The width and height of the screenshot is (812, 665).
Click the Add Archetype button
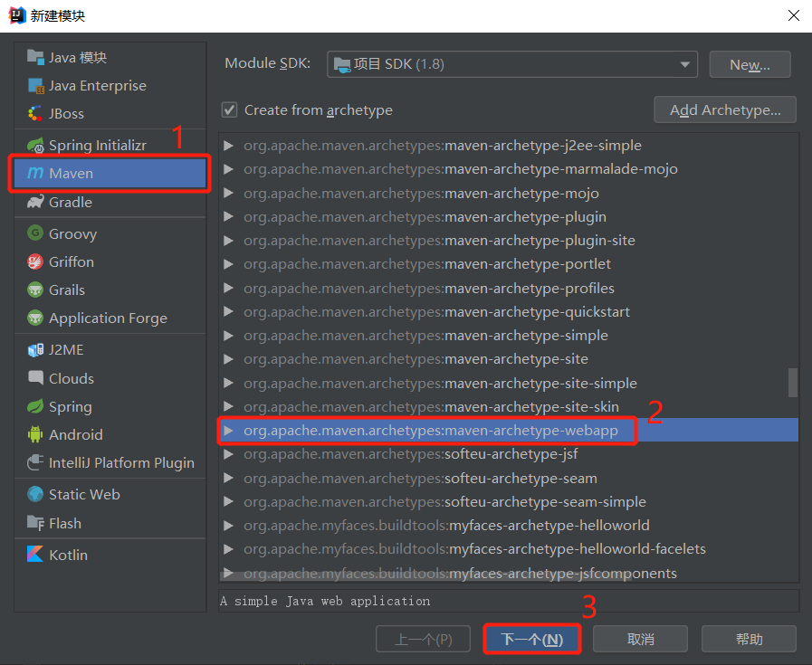[724, 109]
